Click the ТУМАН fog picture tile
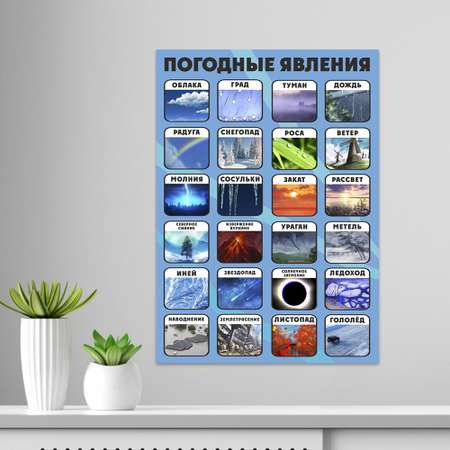 (x=294, y=101)
